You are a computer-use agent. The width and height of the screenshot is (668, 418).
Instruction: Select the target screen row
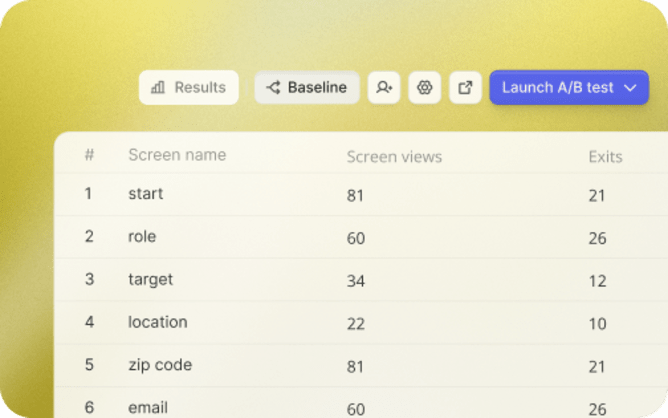pyautogui.click(x=361, y=280)
